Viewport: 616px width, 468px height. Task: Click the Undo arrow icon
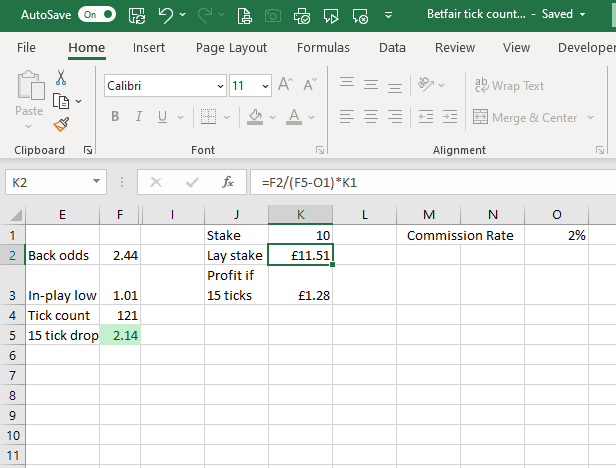click(x=167, y=15)
